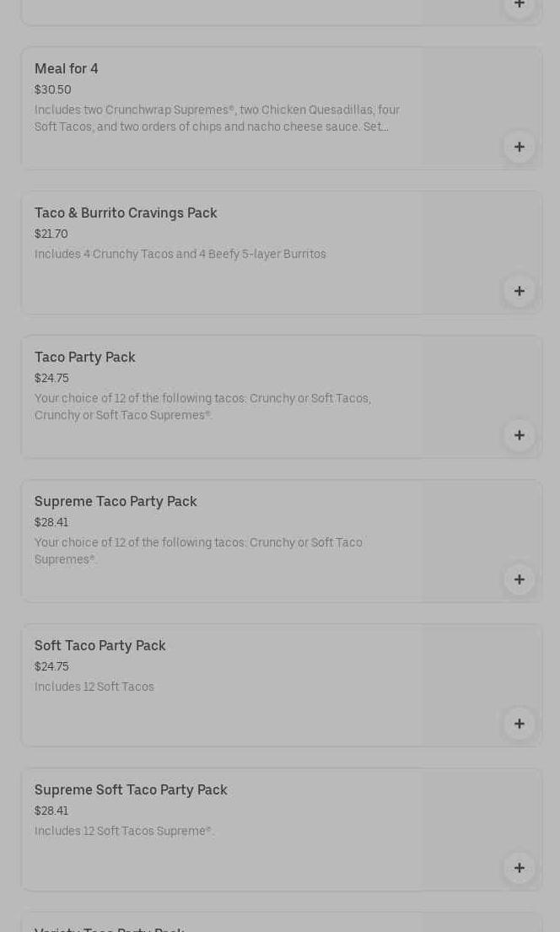This screenshot has height=932, width=560.
Task: Choose Soft Taco Party Pack heading
Action: coord(100,646)
